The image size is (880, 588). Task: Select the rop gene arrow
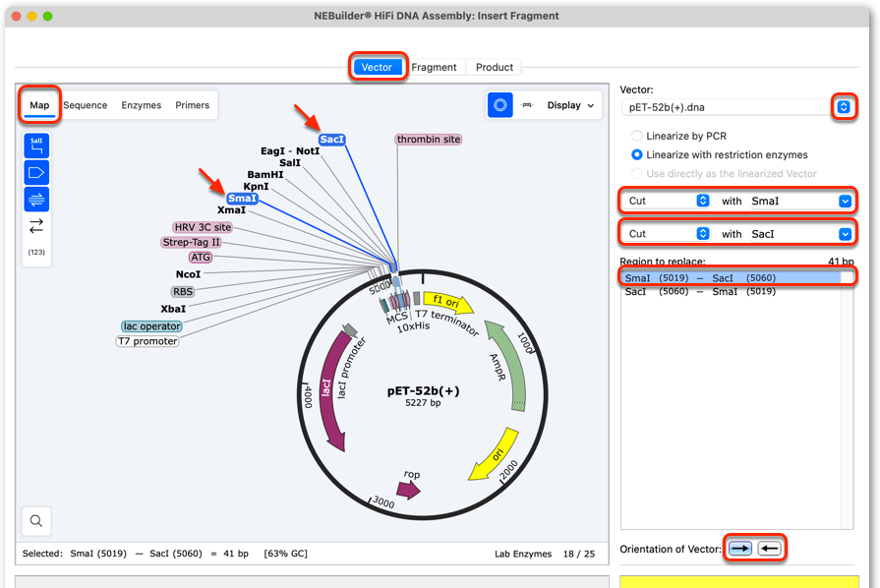click(x=409, y=490)
